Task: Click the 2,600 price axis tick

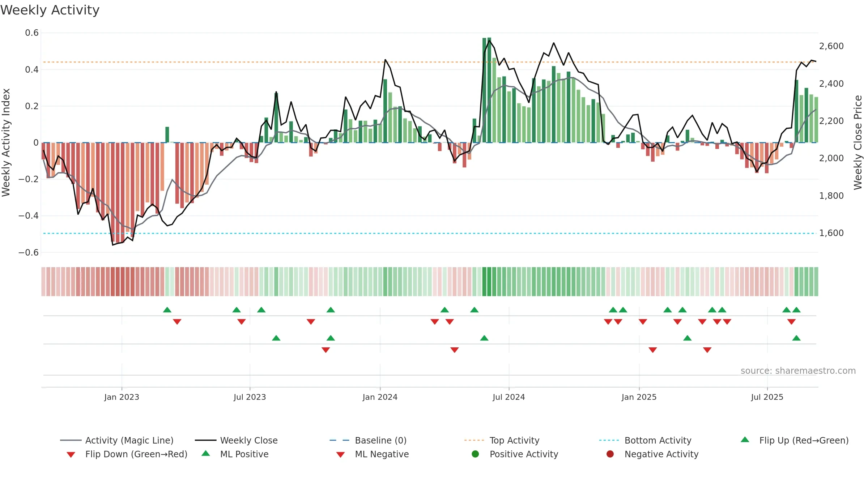Action: 831,46
